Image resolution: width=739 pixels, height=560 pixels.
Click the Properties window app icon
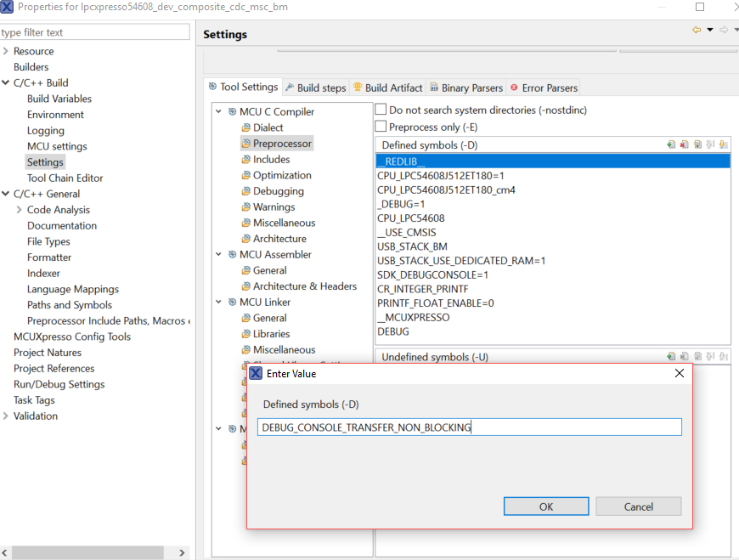tap(7, 7)
